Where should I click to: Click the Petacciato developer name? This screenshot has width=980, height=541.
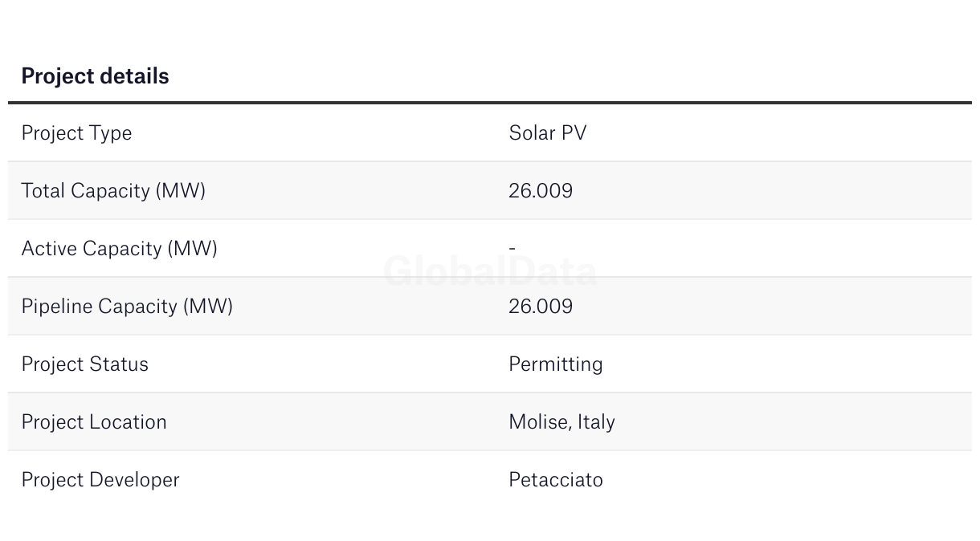click(x=556, y=479)
